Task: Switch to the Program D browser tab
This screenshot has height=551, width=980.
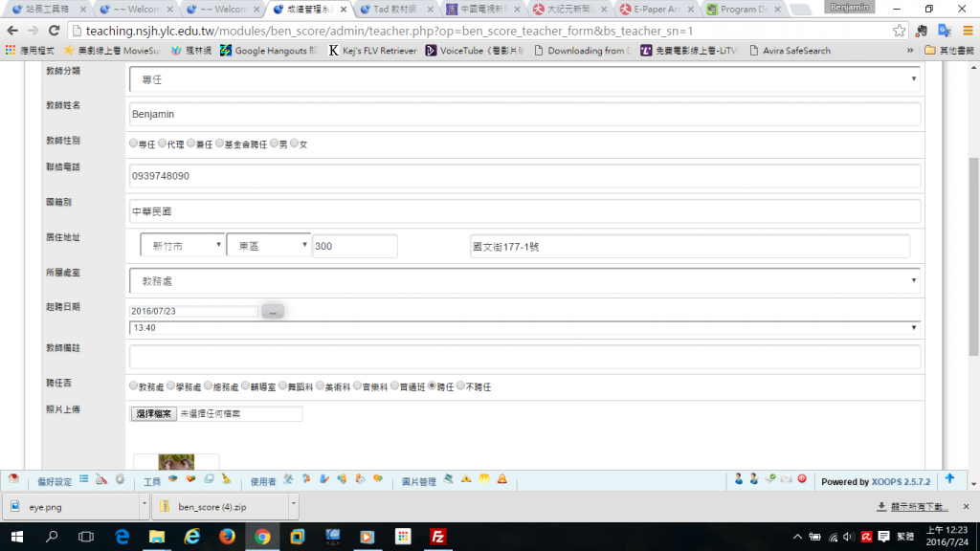Action: tap(741, 10)
